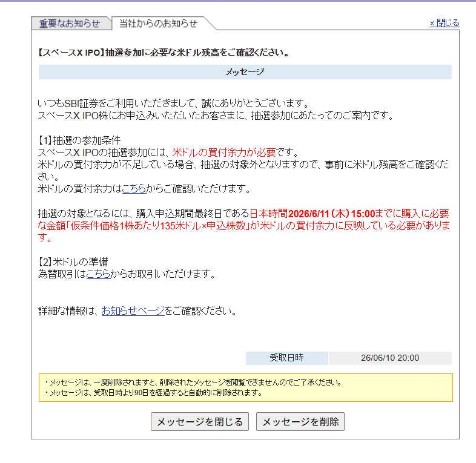Screen dimensions: 476x463
Task: Open こちら link for 米ドルの買付余力
Action: click(134, 188)
